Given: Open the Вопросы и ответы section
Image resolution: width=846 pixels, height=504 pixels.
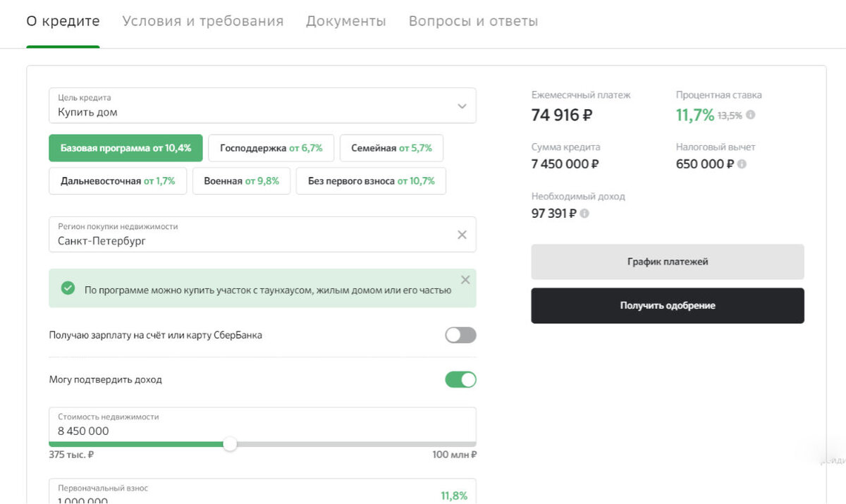Looking at the screenshot, I should coord(472,21).
